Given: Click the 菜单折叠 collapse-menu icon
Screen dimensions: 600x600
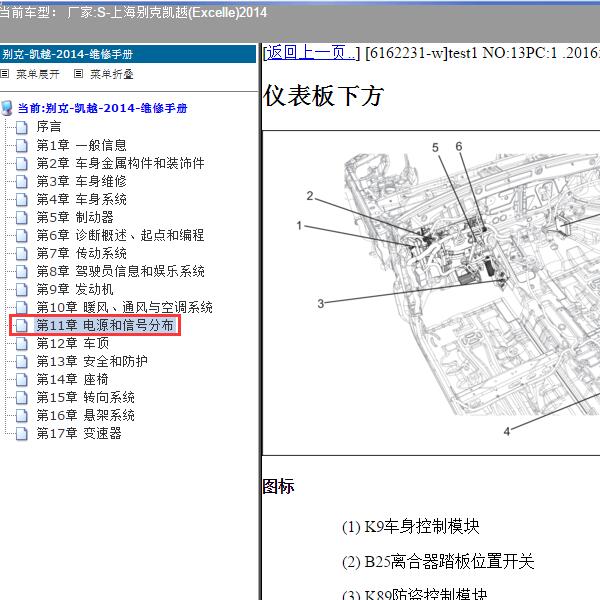Looking at the screenshot, I should click(x=78, y=73).
